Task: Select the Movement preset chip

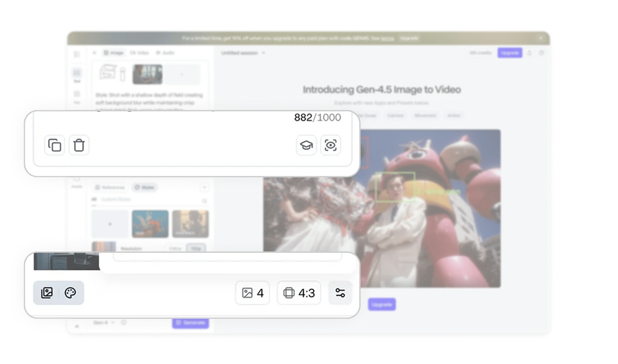Action: [425, 115]
